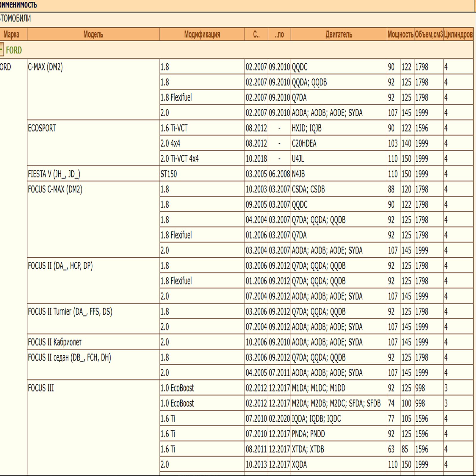Click the ST150 modification cell

169,174
